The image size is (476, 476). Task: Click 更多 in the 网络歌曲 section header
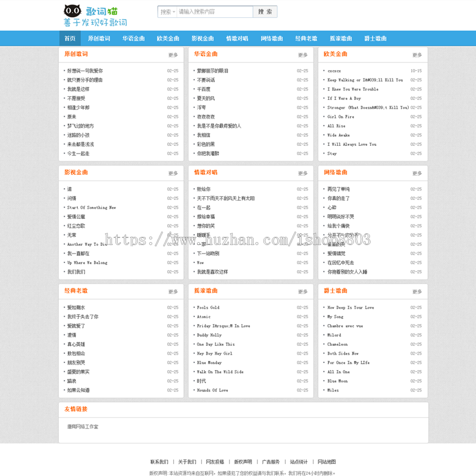click(417, 173)
